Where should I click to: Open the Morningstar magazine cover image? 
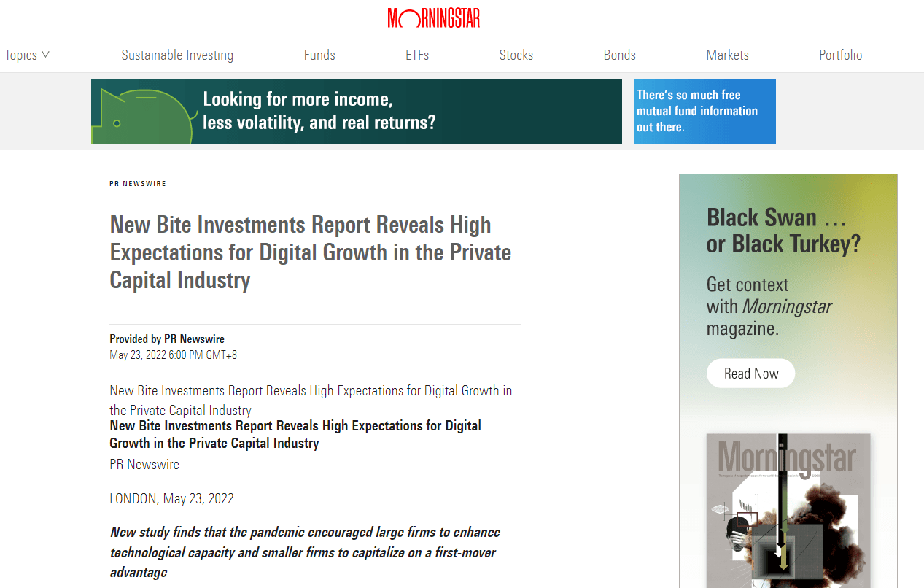click(788, 511)
